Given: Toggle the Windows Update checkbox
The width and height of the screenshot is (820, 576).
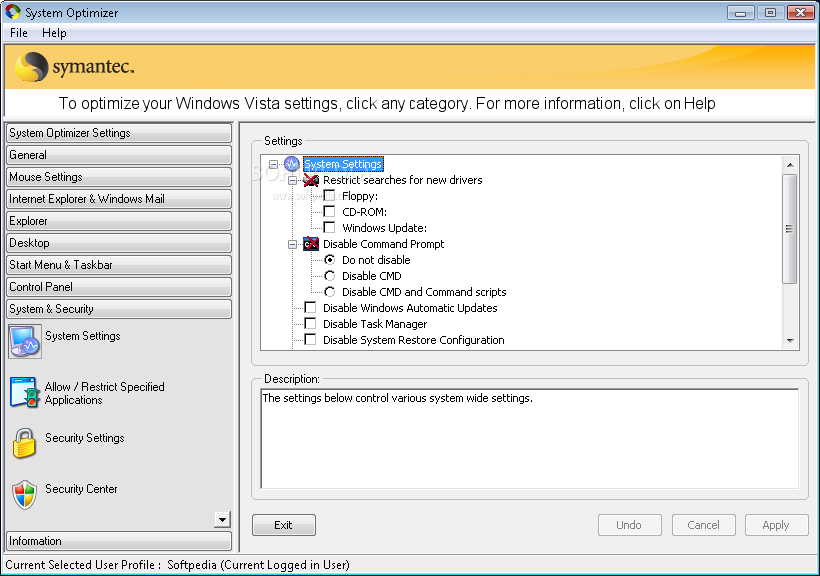Looking at the screenshot, I should [x=329, y=228].
